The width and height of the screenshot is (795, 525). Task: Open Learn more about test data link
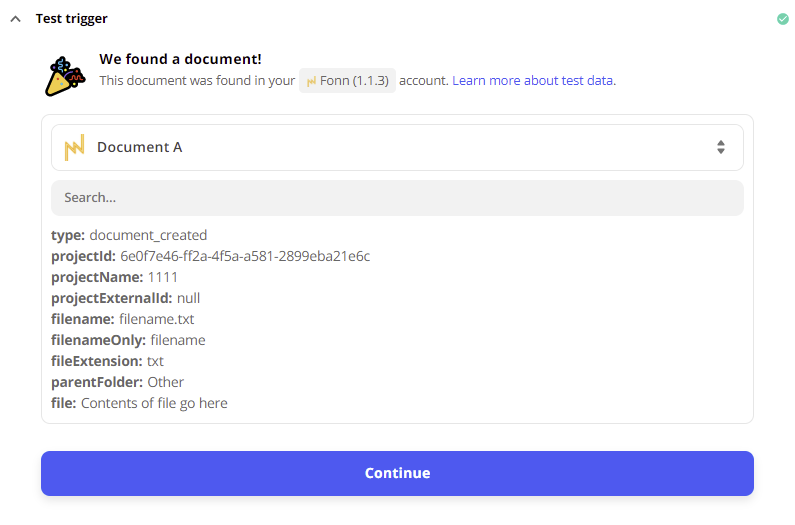pos(534,81)
